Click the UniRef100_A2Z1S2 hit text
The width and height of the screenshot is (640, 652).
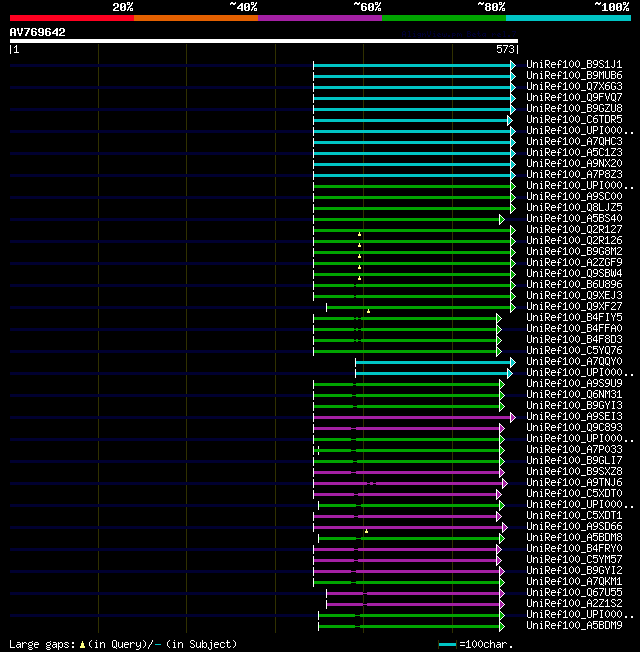click(x=574, y=604)
